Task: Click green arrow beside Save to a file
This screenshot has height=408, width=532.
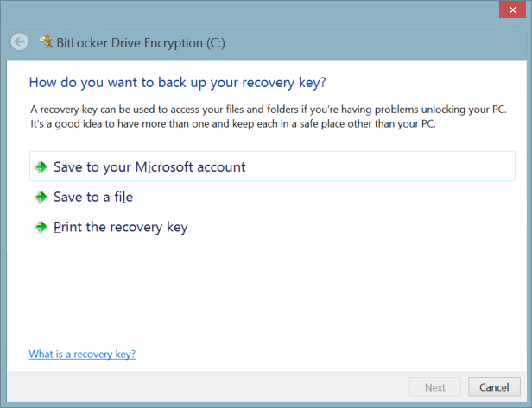Action: coord(40,198)
